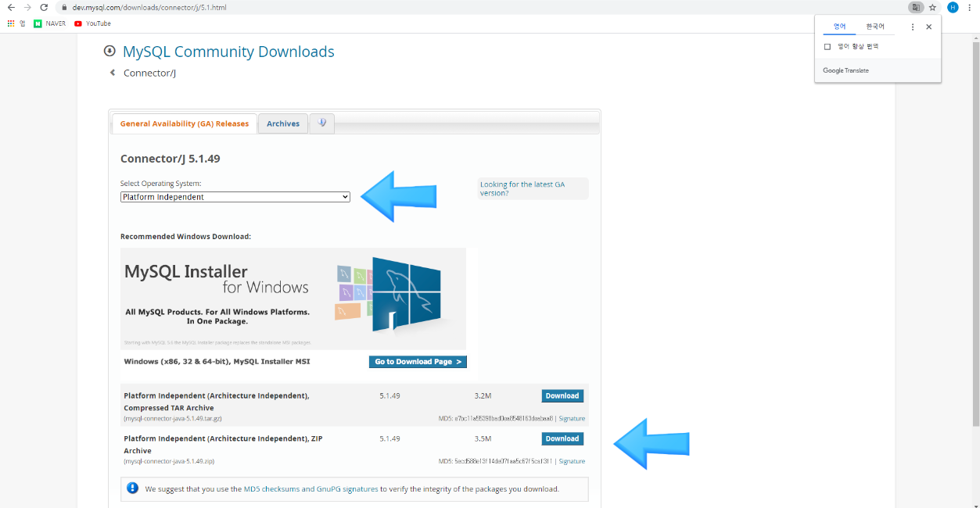Select the 한국어 tab in the translate popup
This screenshot has width=980, height=508.
pos(875,27)
